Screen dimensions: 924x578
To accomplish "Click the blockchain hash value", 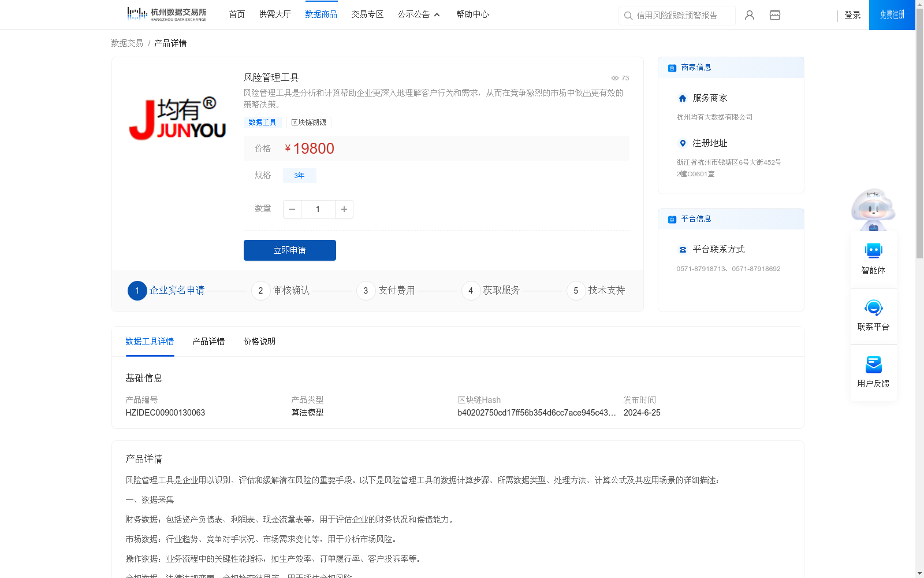I will [536, 413].
